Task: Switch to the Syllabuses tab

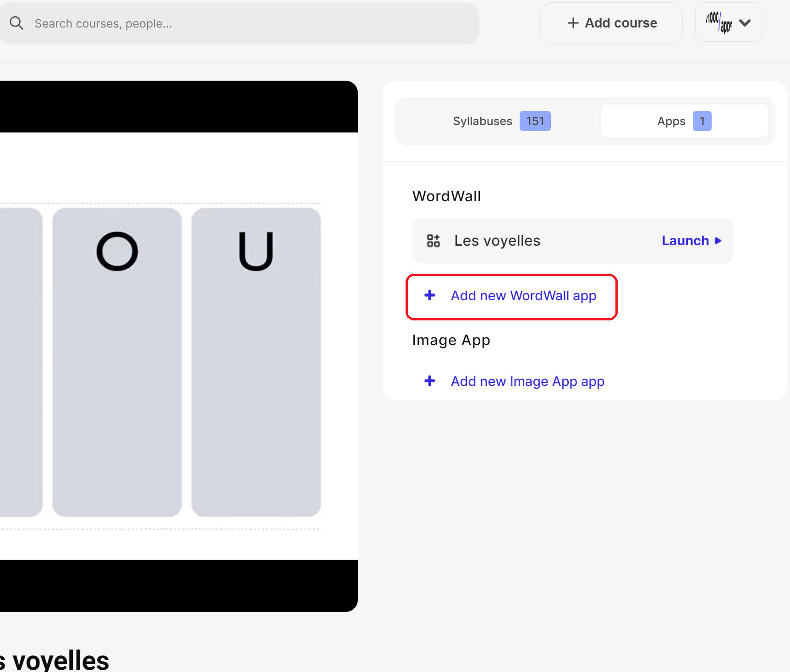Action: point(502,121)
